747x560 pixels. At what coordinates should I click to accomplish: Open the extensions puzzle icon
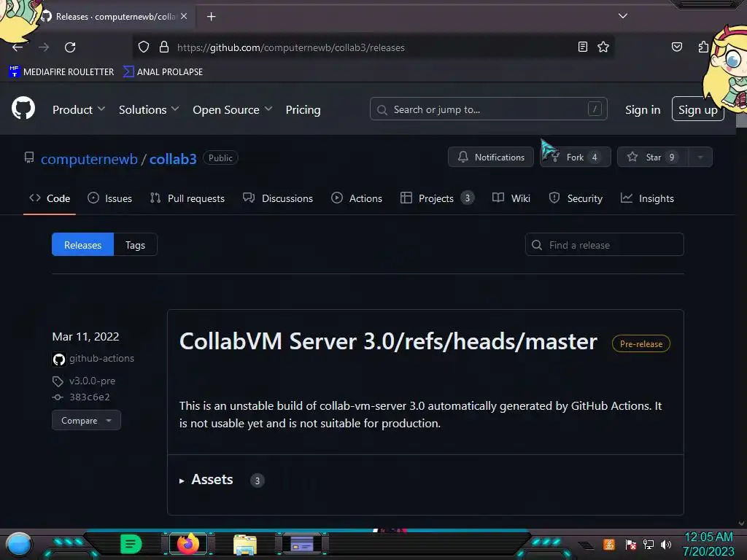pyautogui.click(x=703, y=47)
